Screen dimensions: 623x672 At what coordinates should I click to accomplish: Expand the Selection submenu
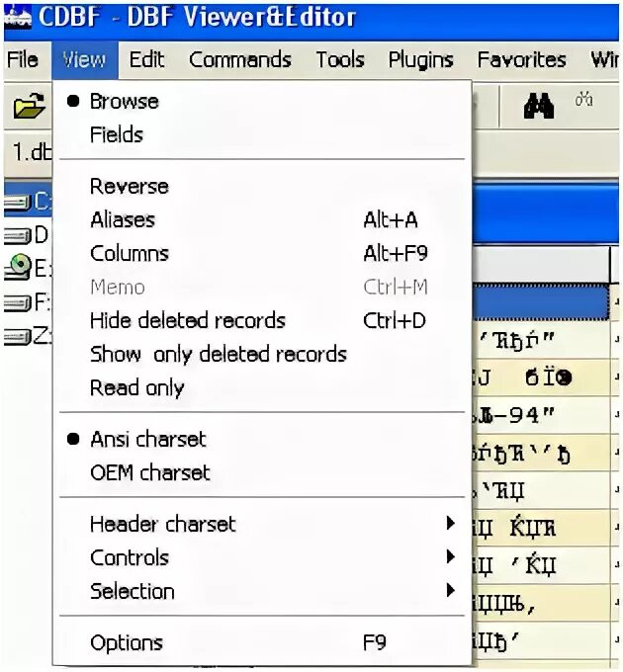pyautogui.click(x=262, y=591)
